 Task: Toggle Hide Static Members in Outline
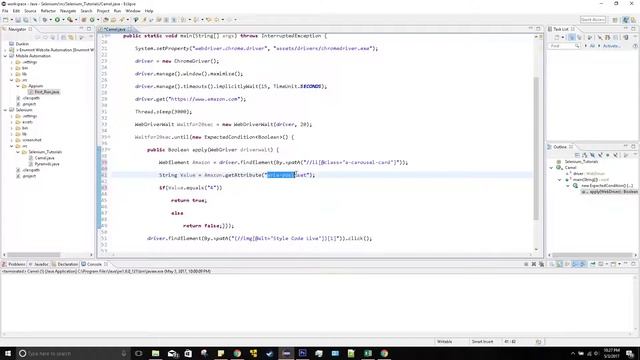(x=600, y=155)
